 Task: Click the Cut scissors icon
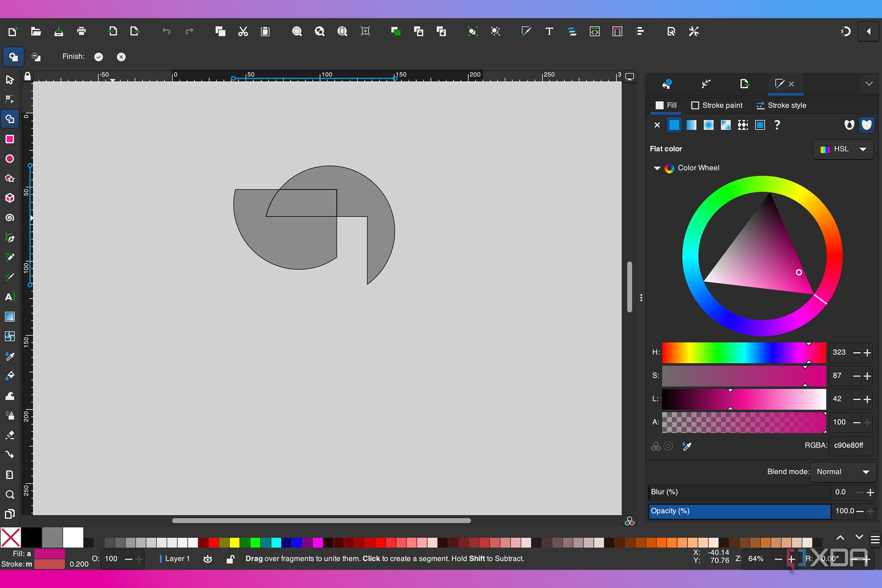pyautogui.click(x=243, y=31)
